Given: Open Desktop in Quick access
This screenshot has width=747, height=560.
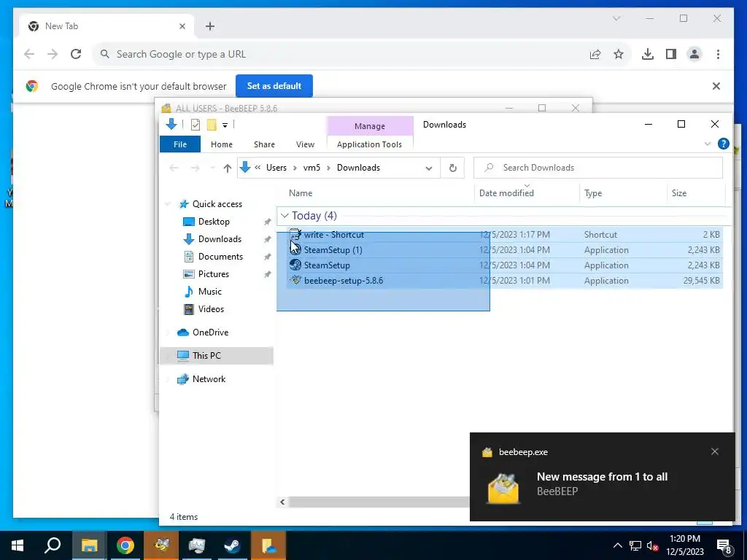Looking at the screenshot, I should tap(214, 222).
